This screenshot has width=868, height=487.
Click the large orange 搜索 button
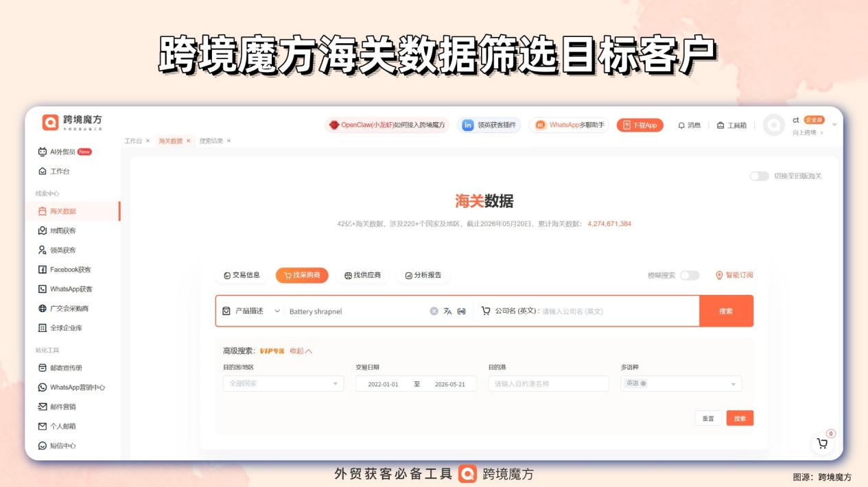(726, 311)
